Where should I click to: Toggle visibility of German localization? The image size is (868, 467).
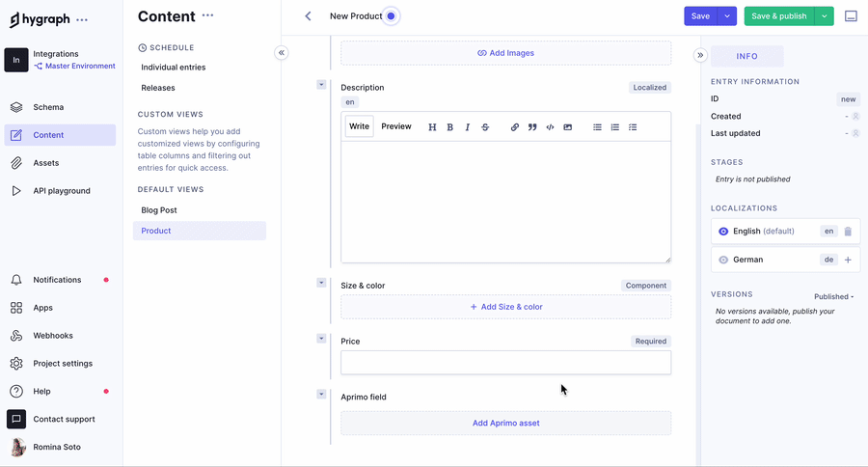click(x=723, y=260)
